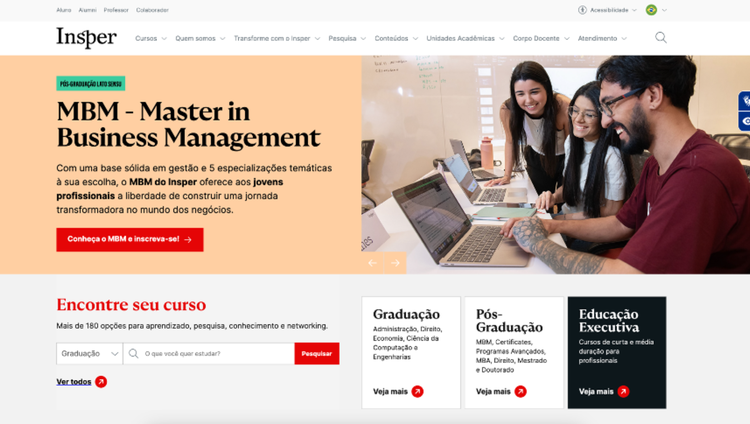
Task: Click Conheça o MBM e inscreva-se button
Action: tap(130, 239)
